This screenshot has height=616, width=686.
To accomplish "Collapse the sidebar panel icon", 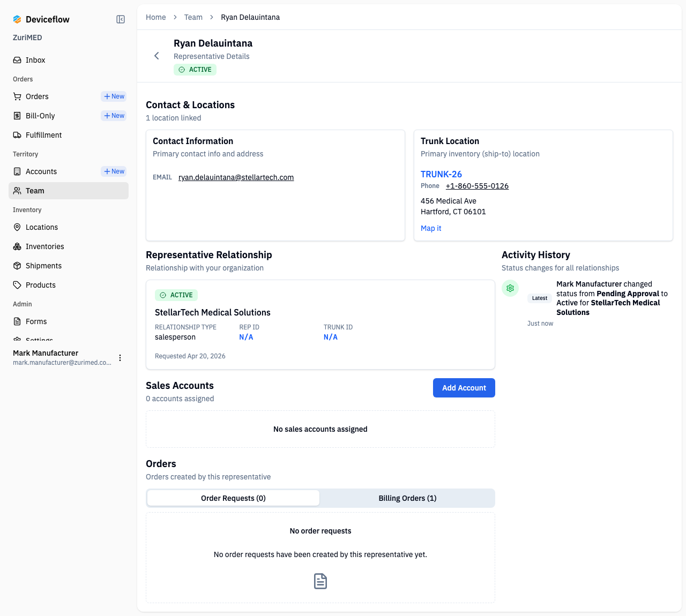I will pos(121,19).
